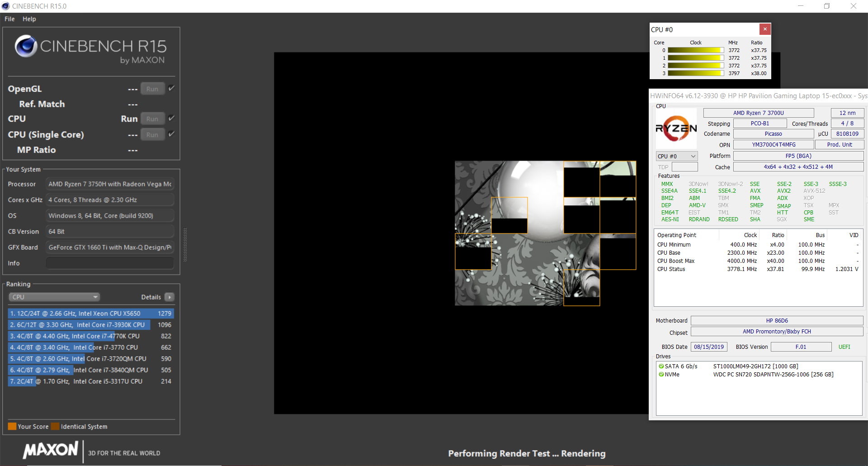This screenshot has height=466, width=868.
Task: Run the CPU Single Core benchmark
Action: tap(152, 135)
